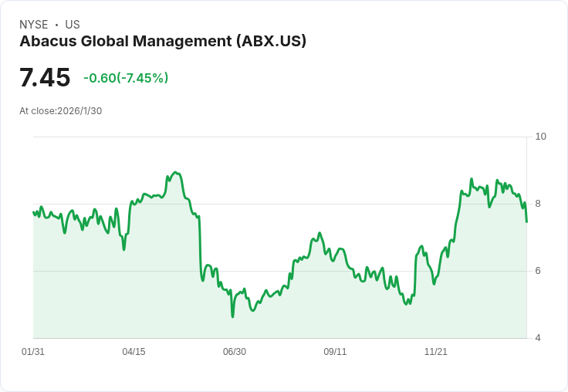Click the current price 7.45
The width and height of the screenshot is (568, 392).
coord(45,77)
